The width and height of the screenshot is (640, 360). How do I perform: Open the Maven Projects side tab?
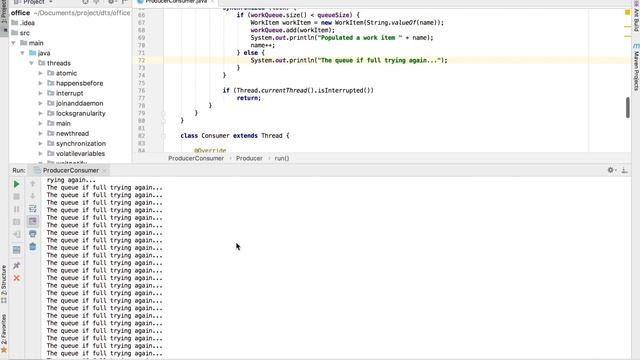[636, 67]
